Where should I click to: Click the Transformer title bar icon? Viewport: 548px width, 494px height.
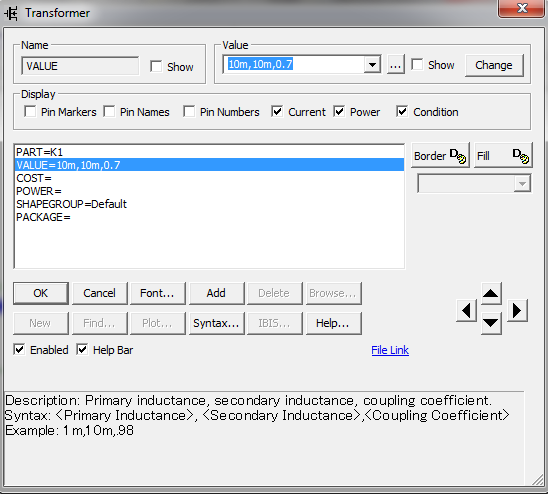pyautogui.click(x=11, y=13)
